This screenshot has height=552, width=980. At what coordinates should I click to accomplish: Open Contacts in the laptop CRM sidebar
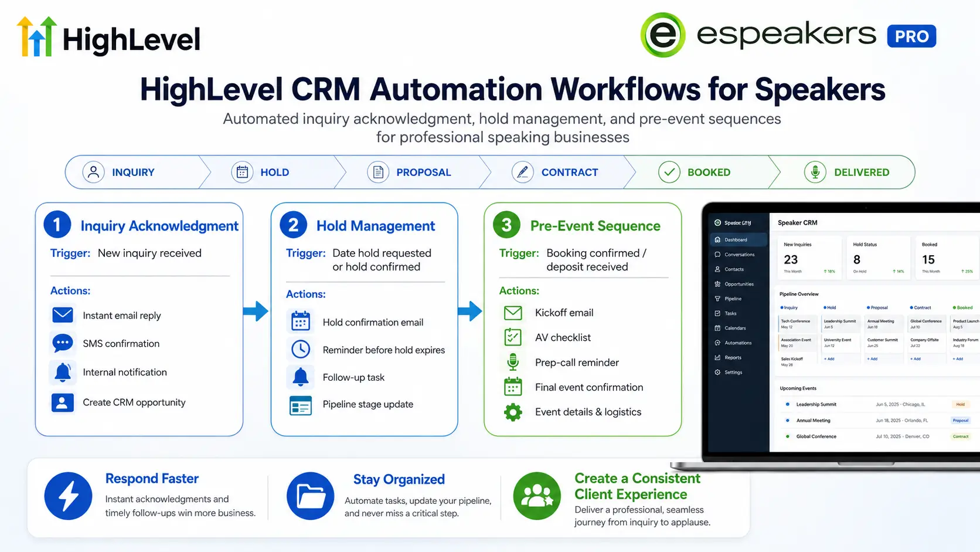739,269
